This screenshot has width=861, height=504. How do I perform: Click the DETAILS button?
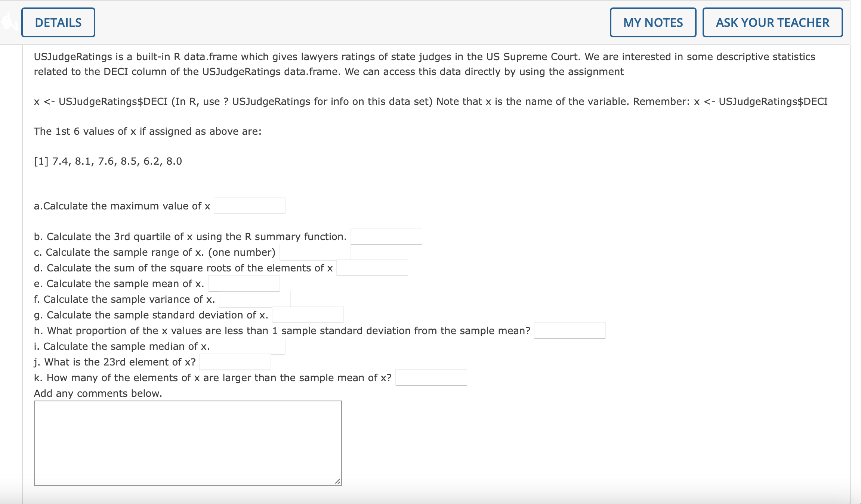point(58,22)
